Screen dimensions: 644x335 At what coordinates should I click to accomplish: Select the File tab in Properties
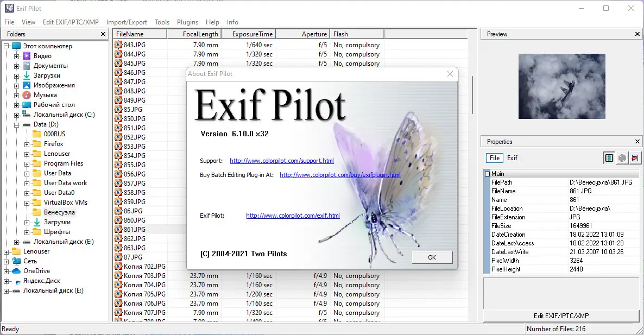tap(495, 157)
